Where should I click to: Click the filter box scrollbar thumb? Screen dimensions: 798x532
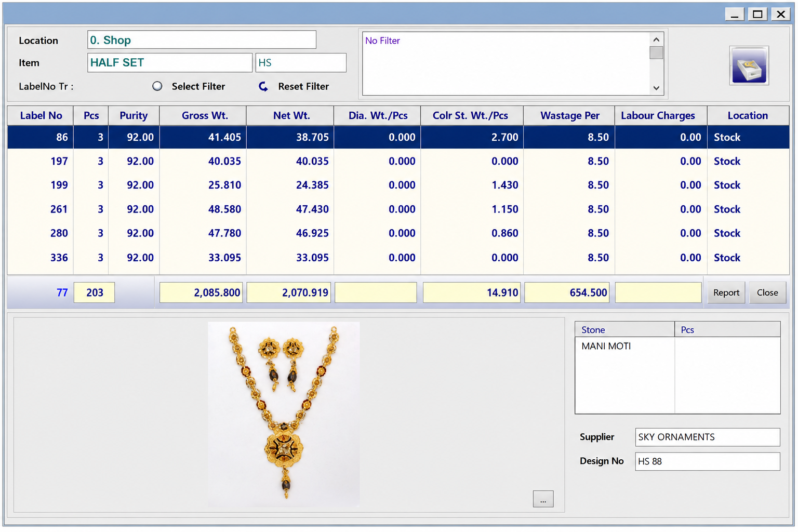point(656,52)
